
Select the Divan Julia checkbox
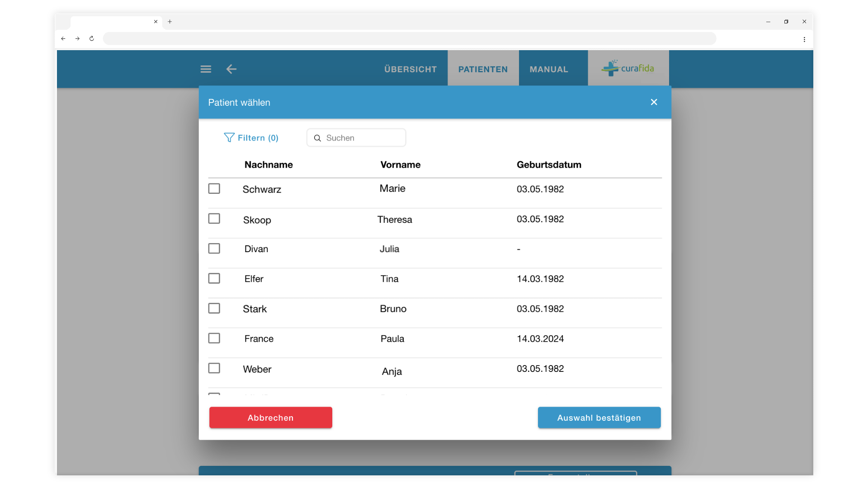pyautogui.click(x=214, y=249)
